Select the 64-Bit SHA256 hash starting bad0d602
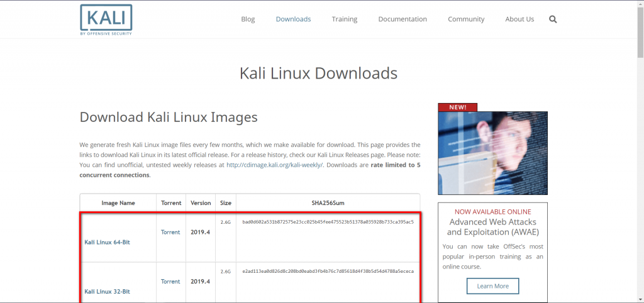Image resolution: width=644 pixels, height=303 pixels. tap(328, 222)
